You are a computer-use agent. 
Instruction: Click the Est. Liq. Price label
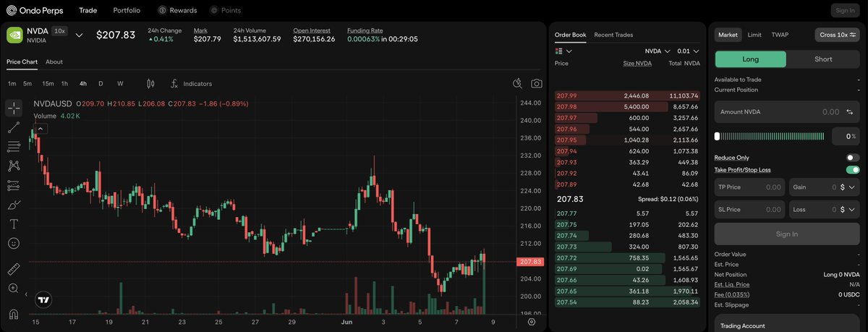pos(732,285)
